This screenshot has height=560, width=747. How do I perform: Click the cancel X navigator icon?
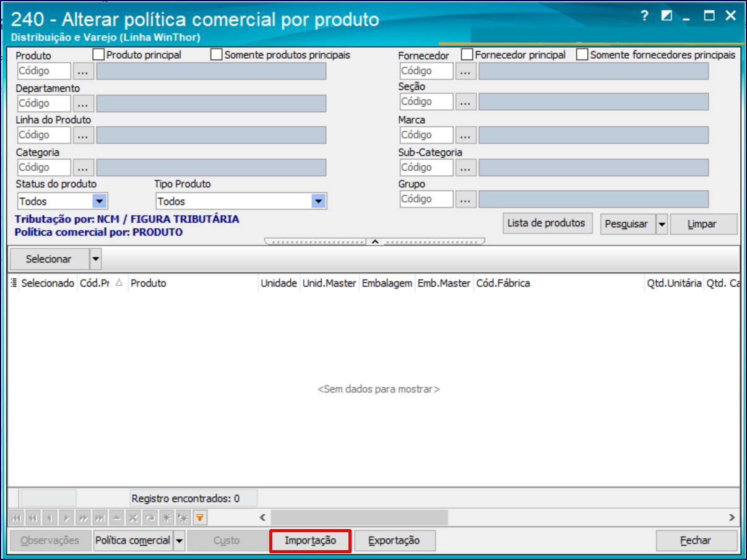[133, 517]
